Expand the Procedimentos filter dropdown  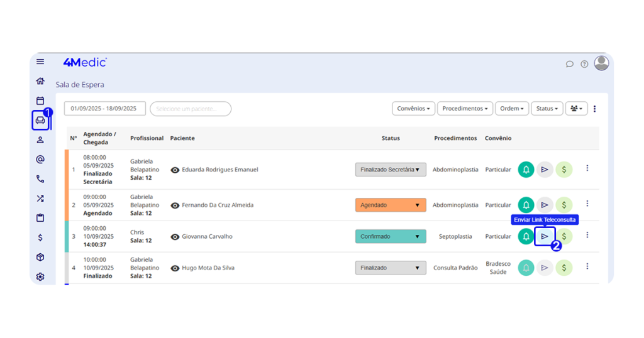465,109
